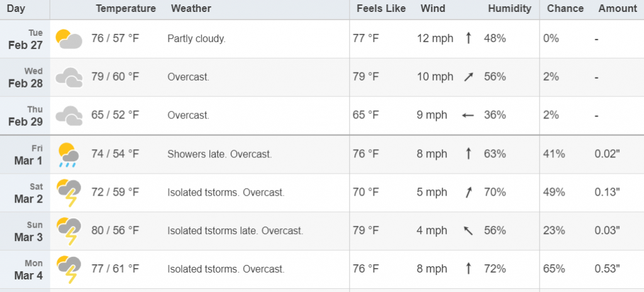
Task: Select the Tue Feb 27 day cell
Action: (25, 39)
